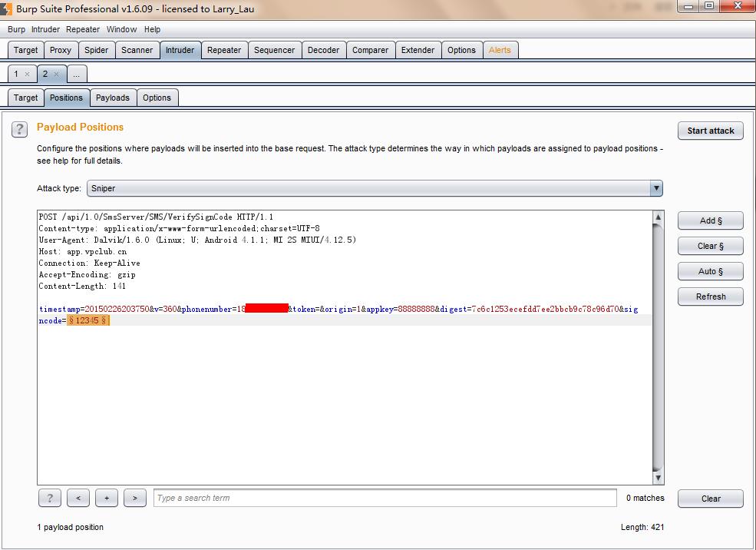
Task: Click the Refresh button
Action: (710, 297)
